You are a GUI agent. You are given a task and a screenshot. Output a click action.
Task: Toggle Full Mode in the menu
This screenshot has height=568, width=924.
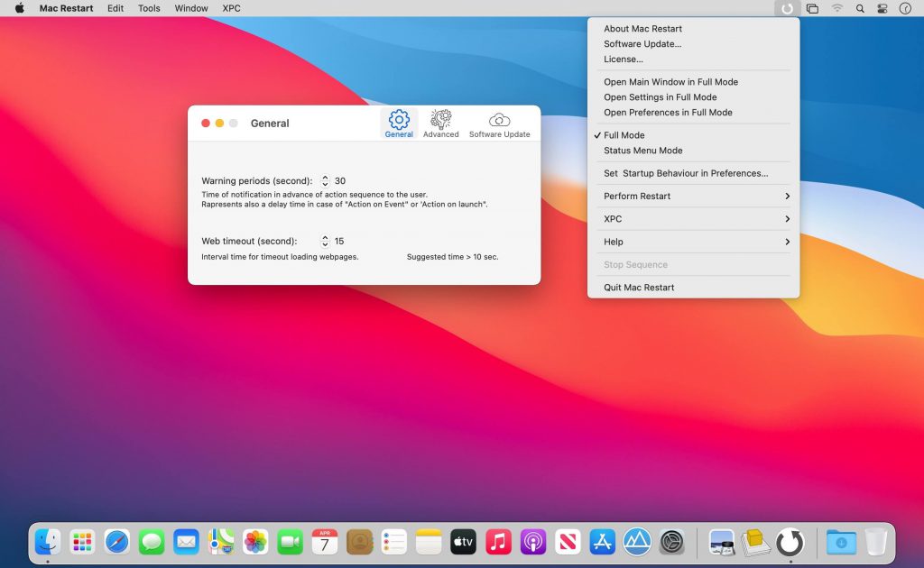tap(623, 134)
